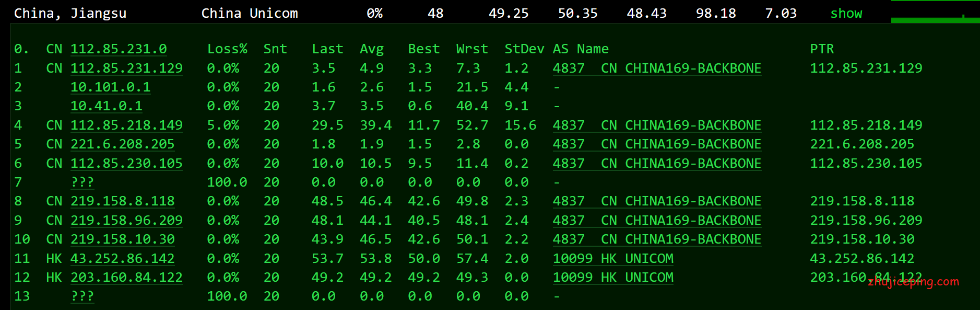Click the 53.7 last value at hop 11
The width and height of the screenshot is (980, 310).
[x=327, y=258]
